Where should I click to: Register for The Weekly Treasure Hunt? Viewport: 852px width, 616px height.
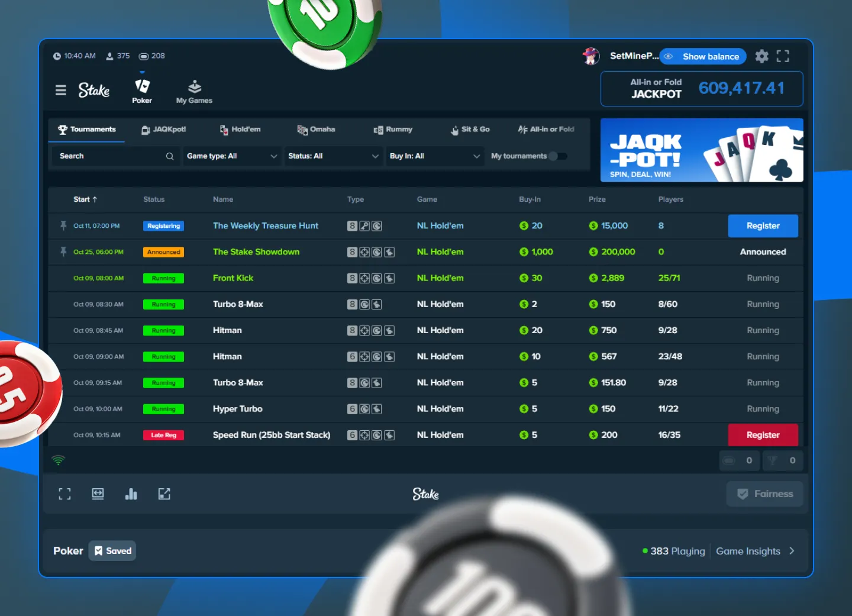(763, 226)
